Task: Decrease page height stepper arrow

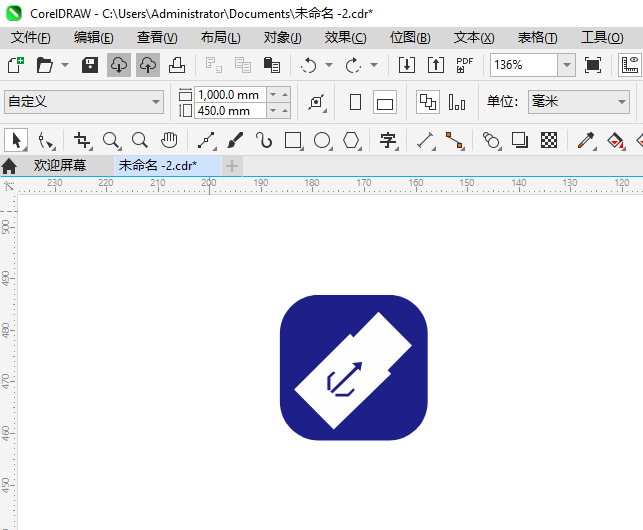Action: tap(273, 111)
